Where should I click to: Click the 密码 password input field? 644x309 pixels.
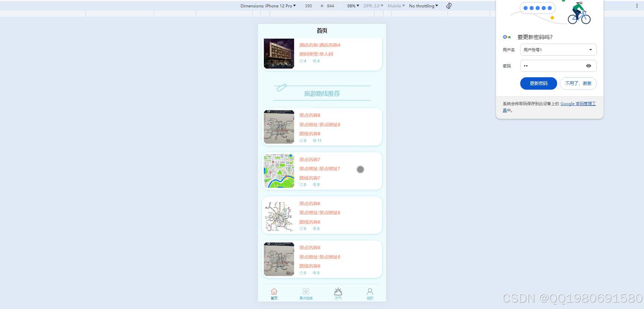tap(558, 66)
